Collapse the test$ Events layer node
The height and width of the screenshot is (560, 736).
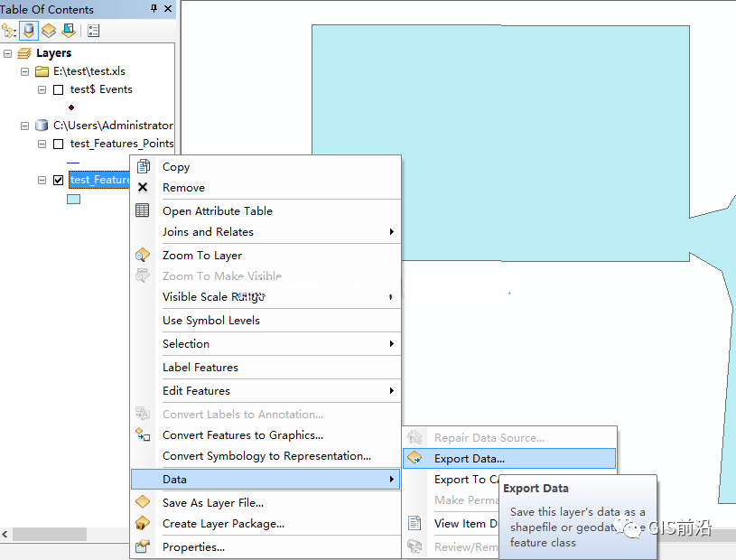click(42, 89)
